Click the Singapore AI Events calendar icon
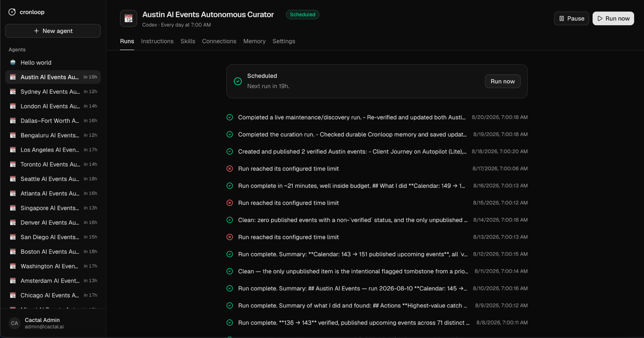This screenshot has height=338, width=644. (x=13, y=208)
